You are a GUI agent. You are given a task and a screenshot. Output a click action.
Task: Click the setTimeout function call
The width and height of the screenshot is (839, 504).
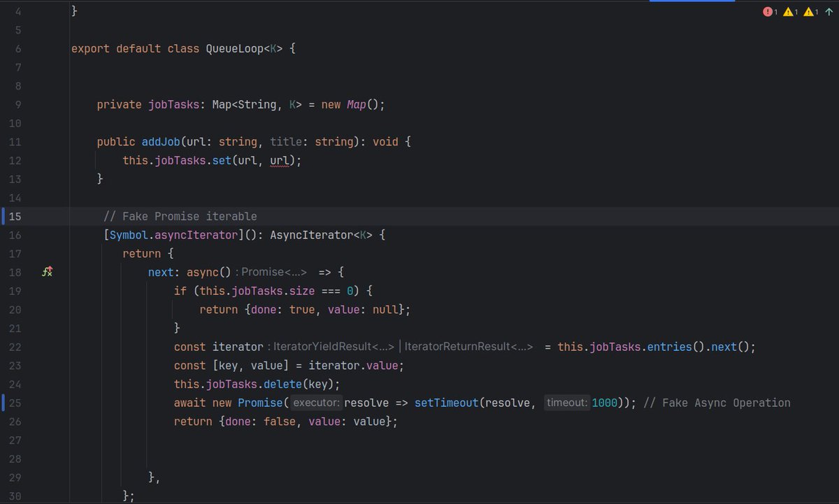coord(447,403)
